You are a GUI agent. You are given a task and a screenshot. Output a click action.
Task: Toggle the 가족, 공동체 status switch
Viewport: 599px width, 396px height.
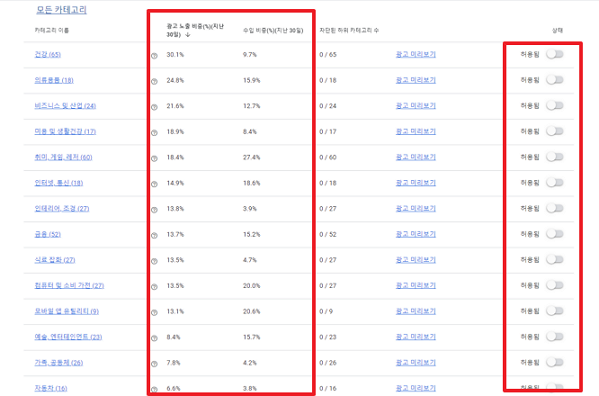[x=555, y=362]
